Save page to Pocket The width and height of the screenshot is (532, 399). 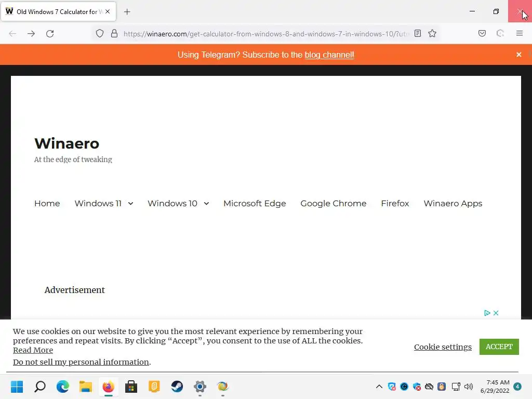pyautogui.click(x=482, y=33)
